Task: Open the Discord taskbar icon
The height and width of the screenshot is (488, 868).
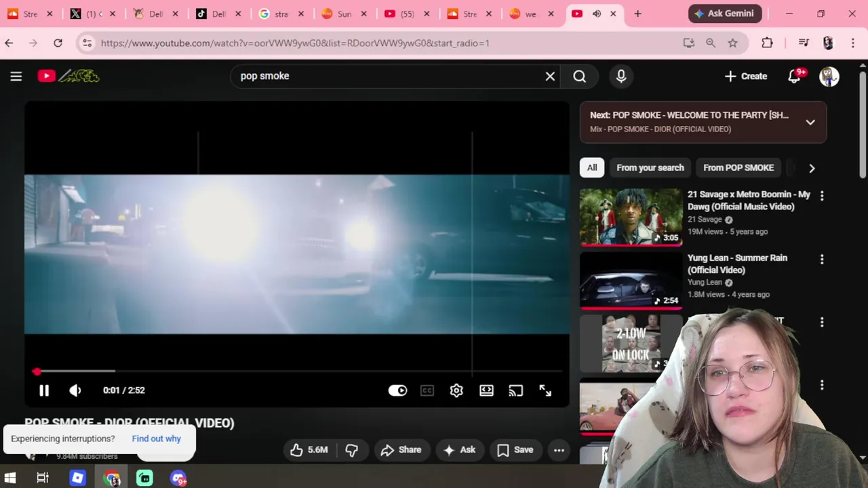Action: click(178, 479)
